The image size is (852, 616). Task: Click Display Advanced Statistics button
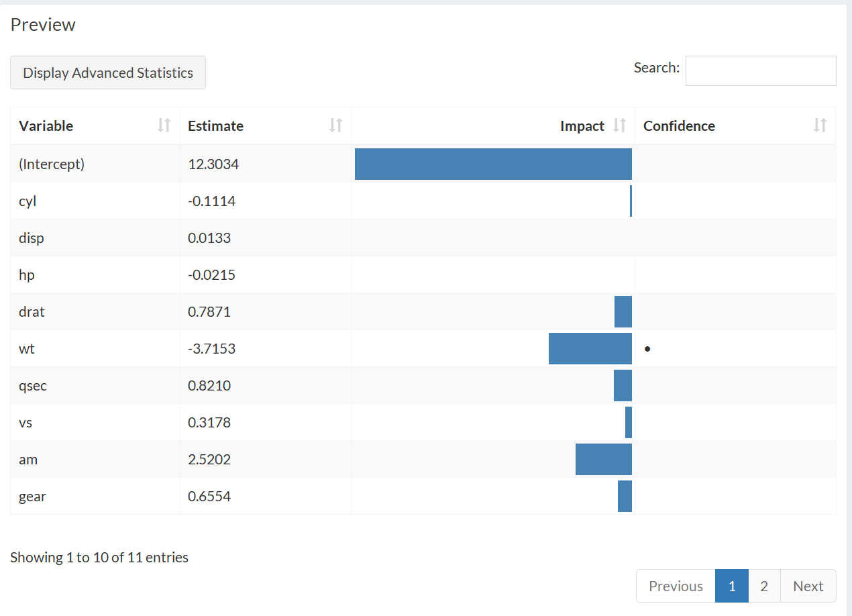(108, 72)
